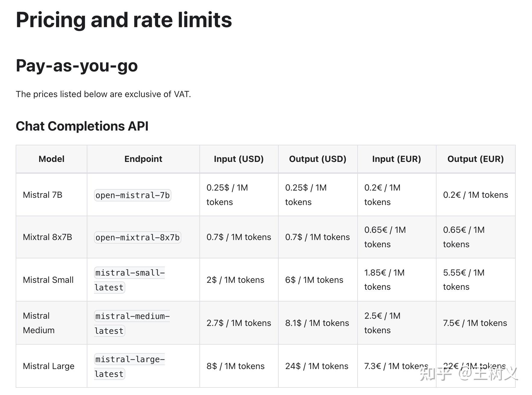The image size is (532, 395).
Task: Click the open-mixtral-8x7b endpoint code
Action: click(137, 237)
